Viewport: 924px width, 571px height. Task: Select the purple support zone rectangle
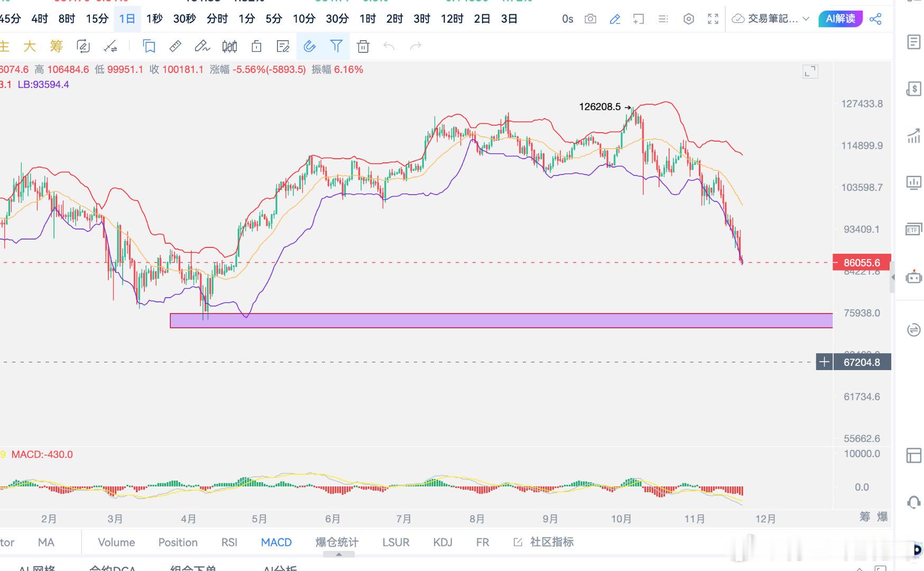(501, 321)
